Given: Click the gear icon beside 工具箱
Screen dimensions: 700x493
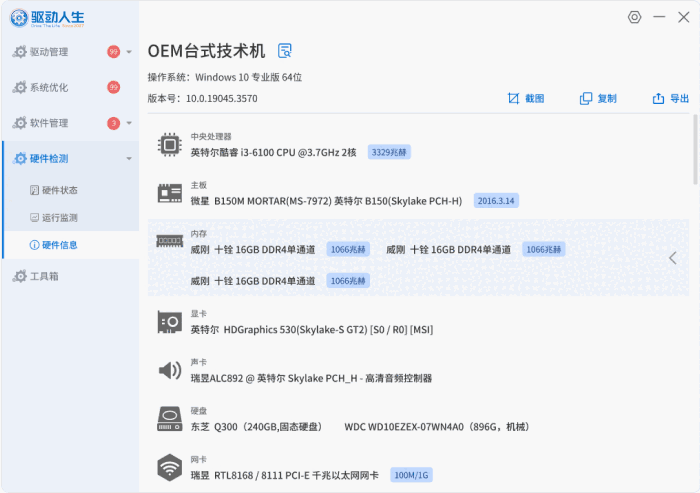Looking at the screenshot, I should pos(20,276).
